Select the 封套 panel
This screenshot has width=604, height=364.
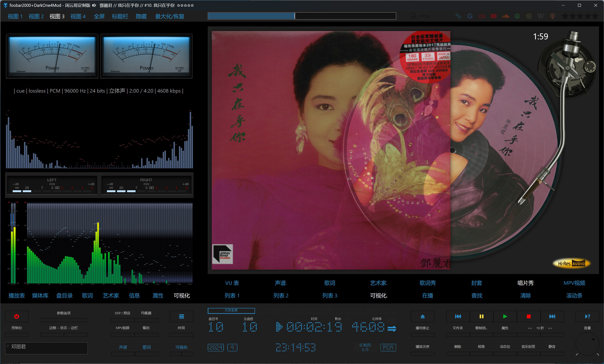[477, 283]
